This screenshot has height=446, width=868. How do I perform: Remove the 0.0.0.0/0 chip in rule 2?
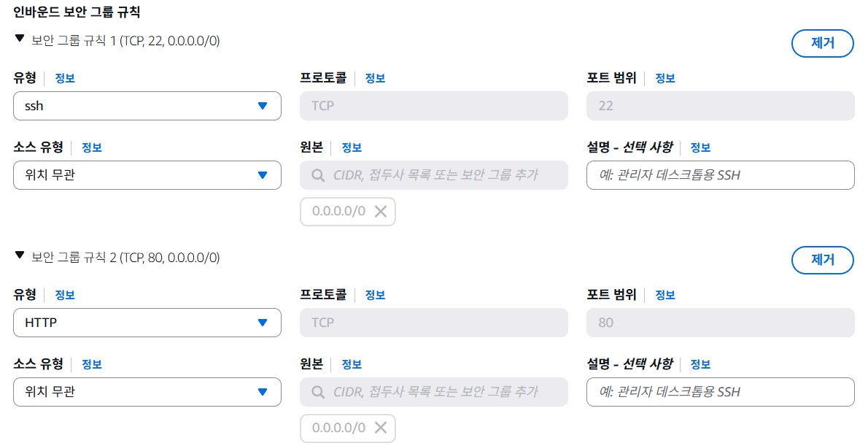pos(380,428)
